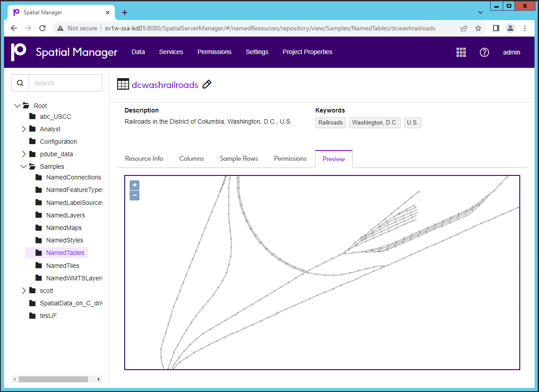Click the dcwashrailroads title link
Image resolution: width=539 pixels, height=392 pixels.
(x=165, y=85)
